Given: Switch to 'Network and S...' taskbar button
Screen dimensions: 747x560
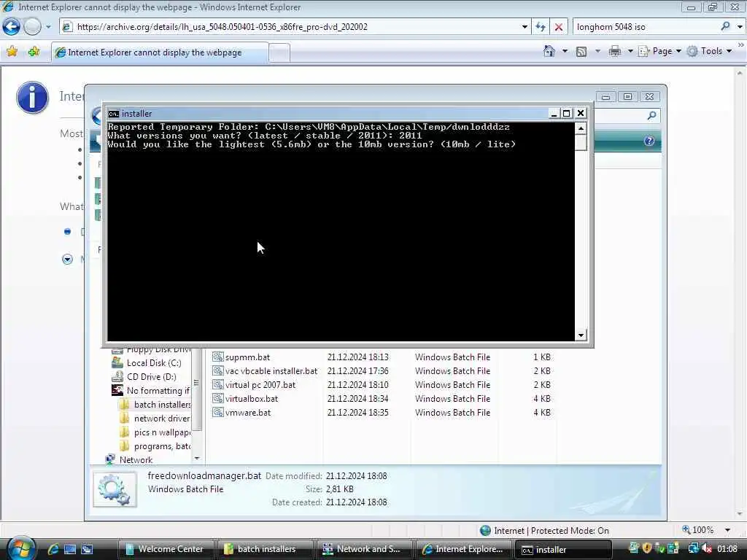Looking at the screenshot, I should (x=365, y=549).
